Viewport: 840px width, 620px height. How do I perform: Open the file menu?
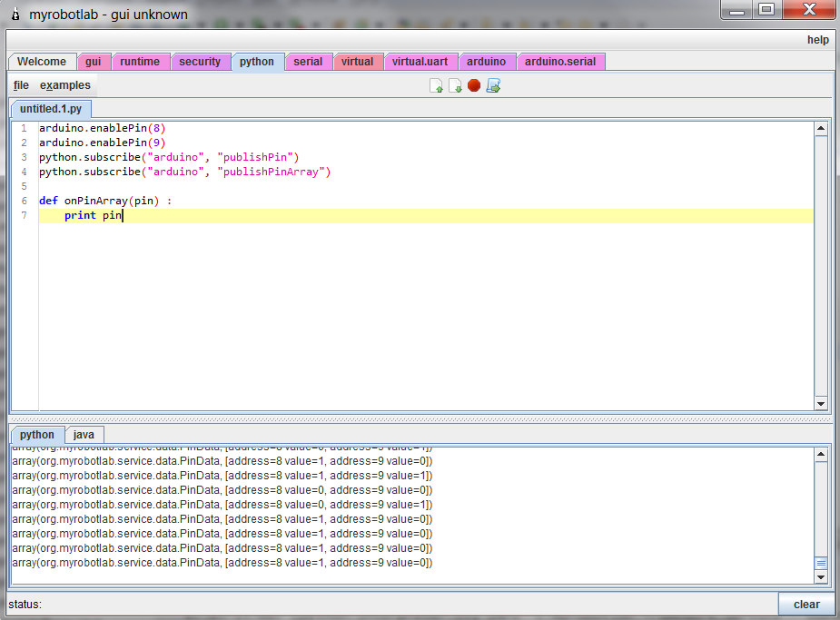[22, 85]
